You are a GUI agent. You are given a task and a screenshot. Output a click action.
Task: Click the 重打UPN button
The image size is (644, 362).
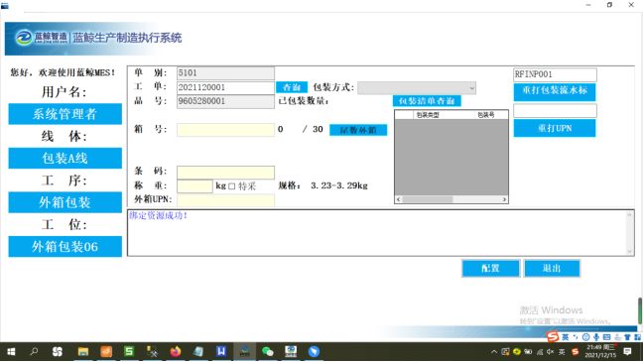(555, 129)
